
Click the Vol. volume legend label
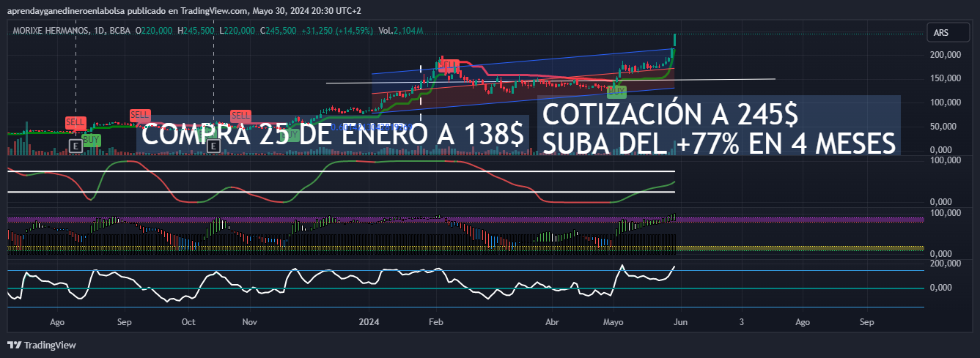[384, 31]
